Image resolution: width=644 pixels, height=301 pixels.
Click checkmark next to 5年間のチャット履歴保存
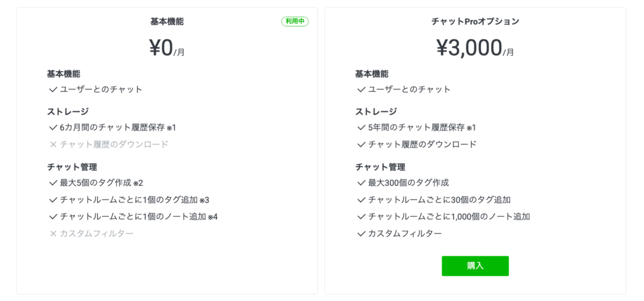coord(361,128)
